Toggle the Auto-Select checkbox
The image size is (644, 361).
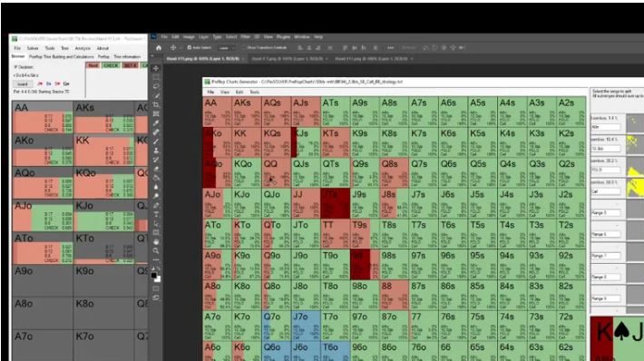(x=190, y=48)
